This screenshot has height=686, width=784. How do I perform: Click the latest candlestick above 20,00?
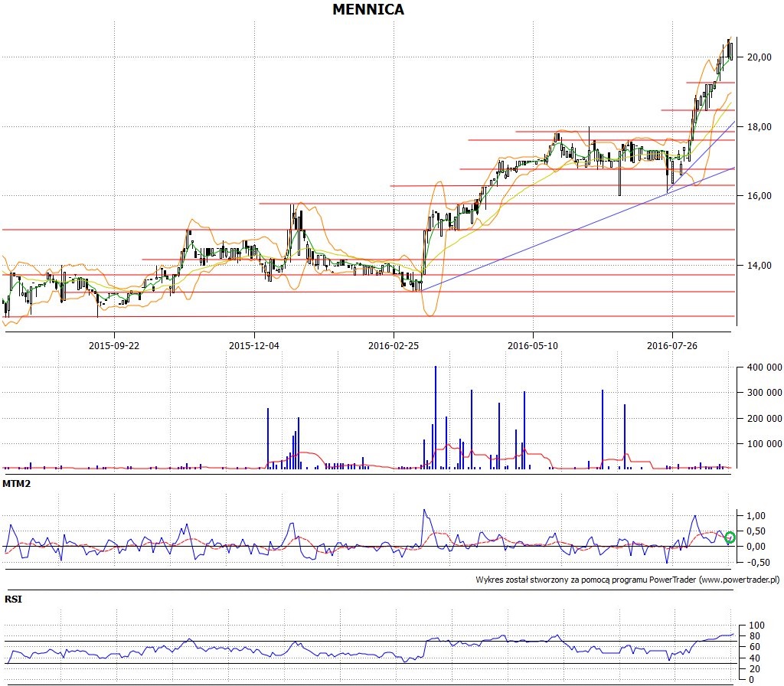pos(731,51)
